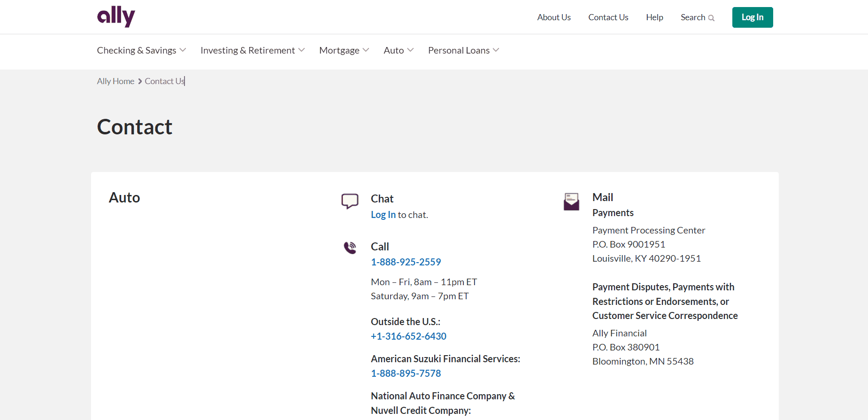This screenshot has height=420, width=868.
Task: Open the Help page
Action: coord(654,17)
